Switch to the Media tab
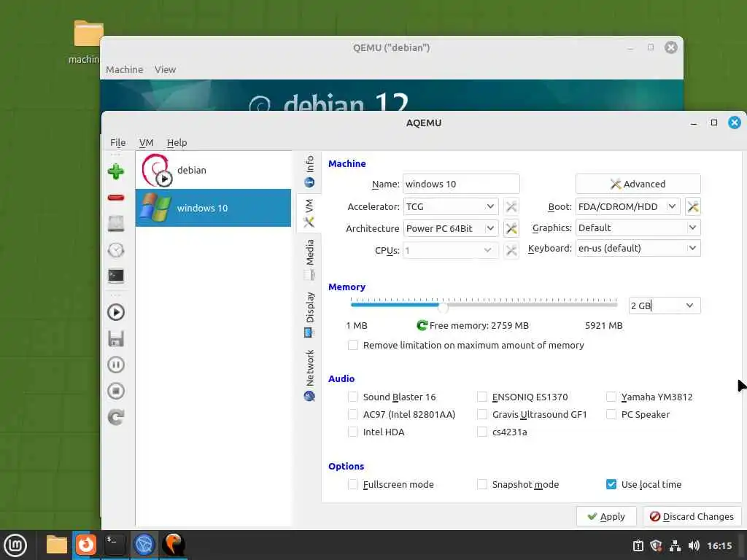Viewport: 747px width, 560px height. pyautogui.click(x=309, y=260)
